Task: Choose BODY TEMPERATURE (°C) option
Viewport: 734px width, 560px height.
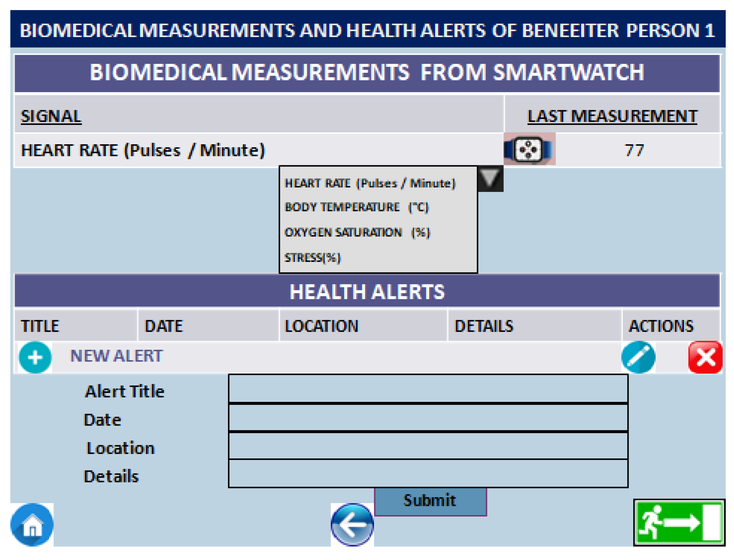Action: coord(356,207)
